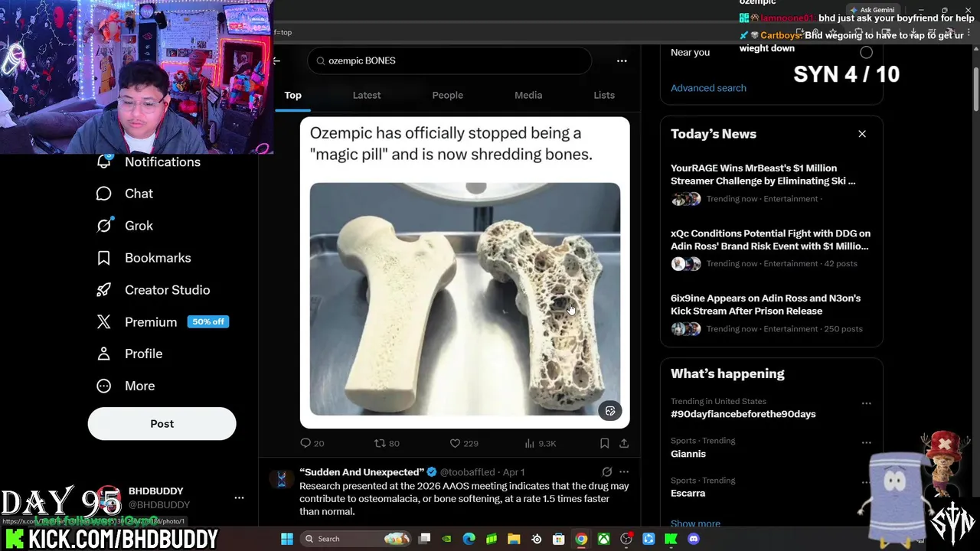Open Profile via the person icon
The height and width of the screenshot is (551, 980).
click(104, 354)
